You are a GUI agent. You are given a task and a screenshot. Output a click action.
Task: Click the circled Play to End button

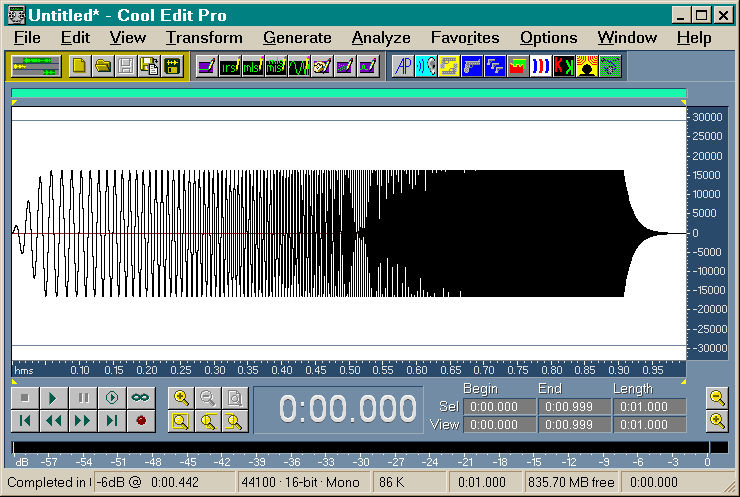pos(112,398)
